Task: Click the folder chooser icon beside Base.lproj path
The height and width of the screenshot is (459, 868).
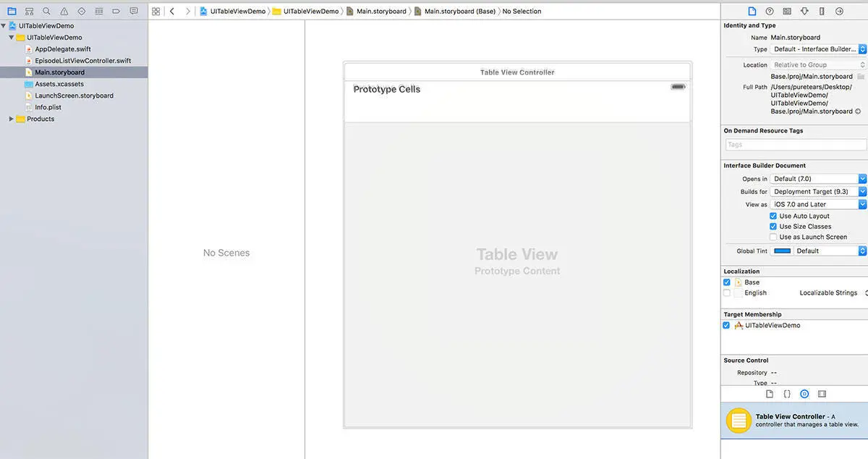Action: click(x=861, y=76)
